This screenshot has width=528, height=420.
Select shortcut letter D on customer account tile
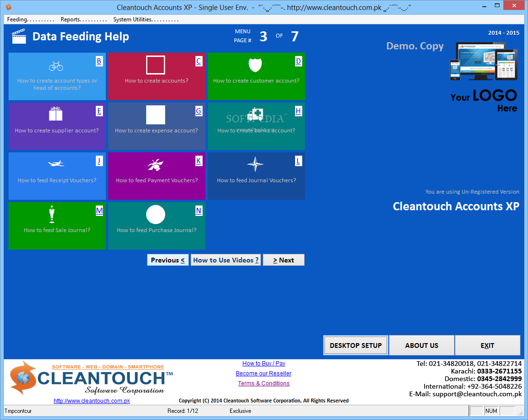tap(298, 61)
